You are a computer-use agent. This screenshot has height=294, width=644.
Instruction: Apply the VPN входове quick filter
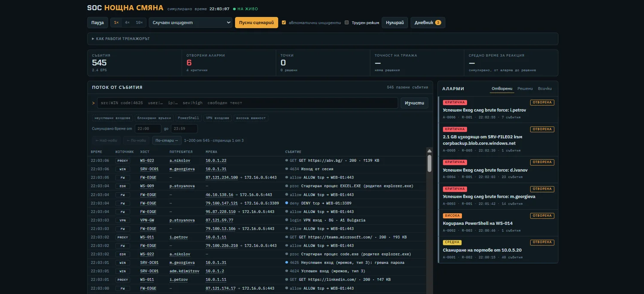[218, 118]
